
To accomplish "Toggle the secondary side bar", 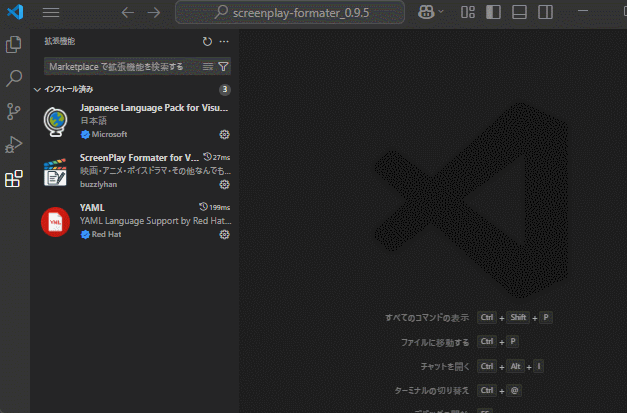I will click(545, 12).
